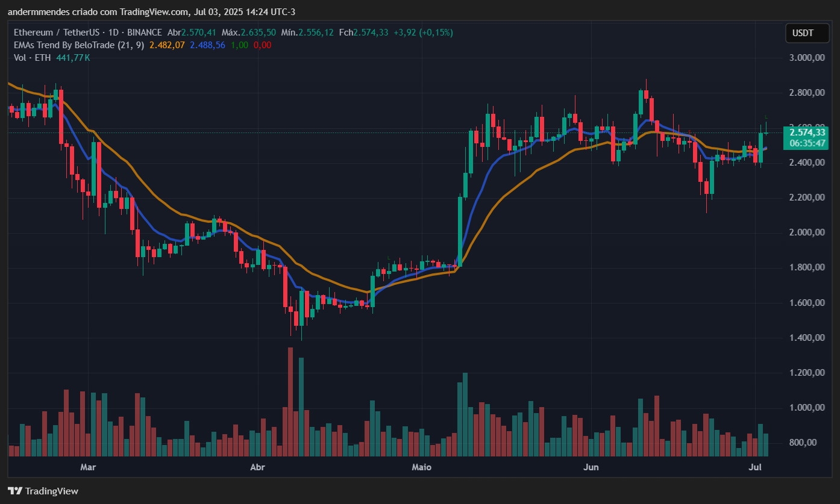
Task: Click the Mar label on the time axis
Action: 88,467
